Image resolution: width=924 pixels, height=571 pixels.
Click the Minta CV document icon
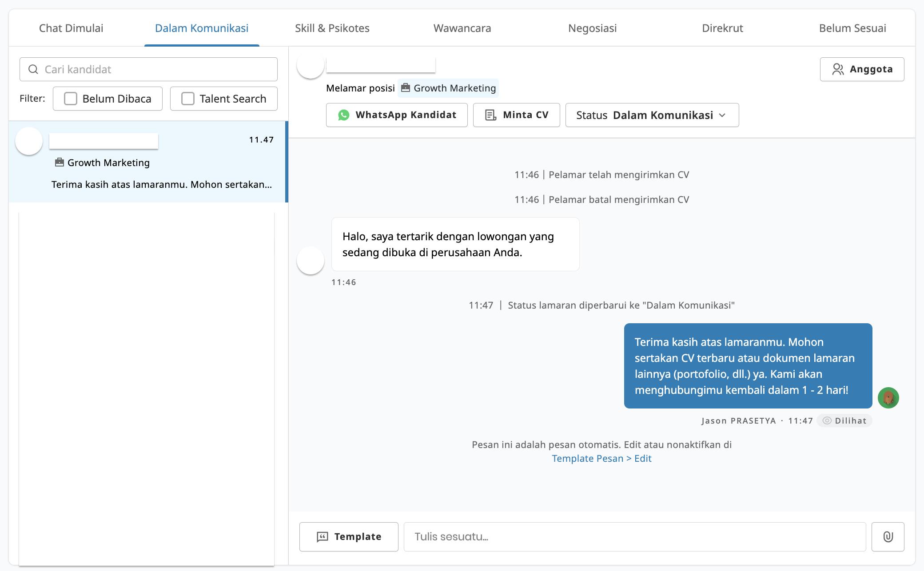click(490, 115)
